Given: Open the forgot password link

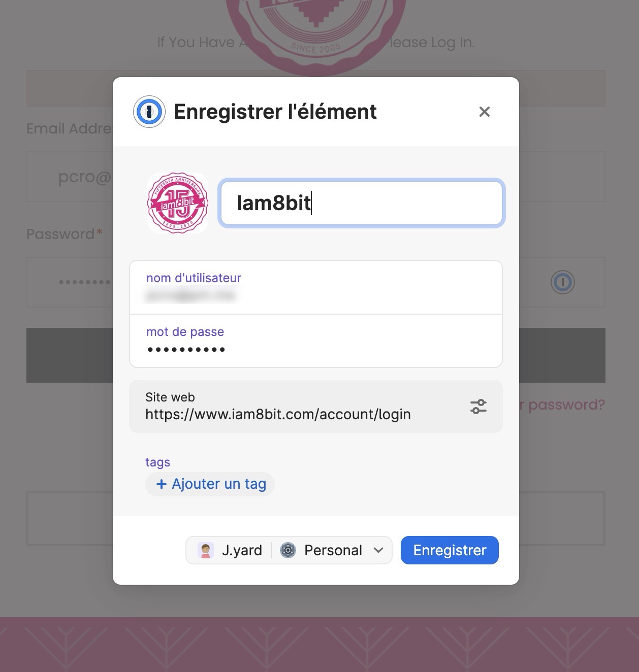Looking at the screenshot, I should [562, 405].
